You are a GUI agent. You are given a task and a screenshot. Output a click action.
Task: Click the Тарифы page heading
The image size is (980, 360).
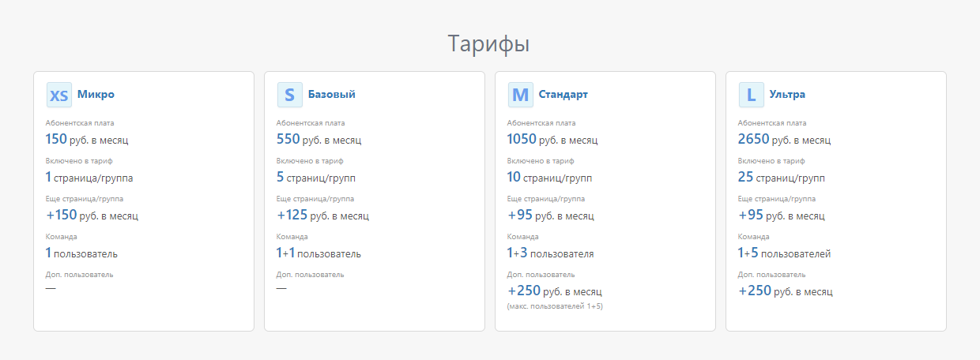click(488, 43)
